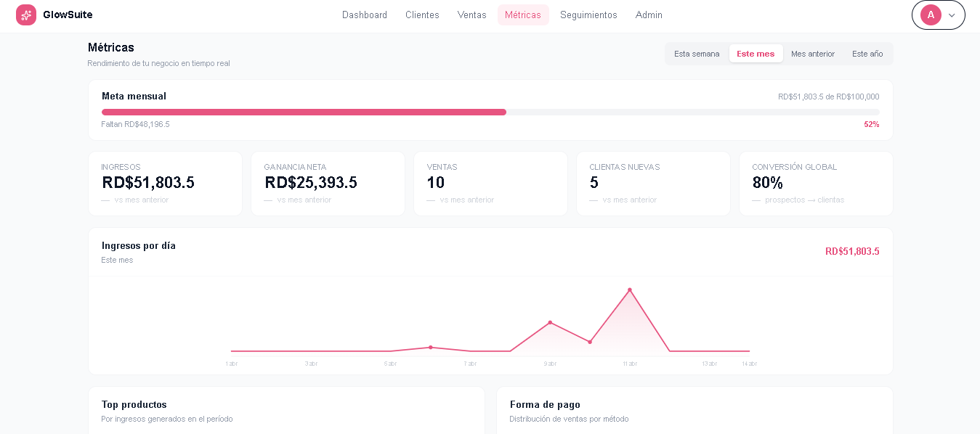Viewport: 980px width, 434px height.
Task: Click the GlowSuite sparkle logo icon
Action: tap(26, 15)
